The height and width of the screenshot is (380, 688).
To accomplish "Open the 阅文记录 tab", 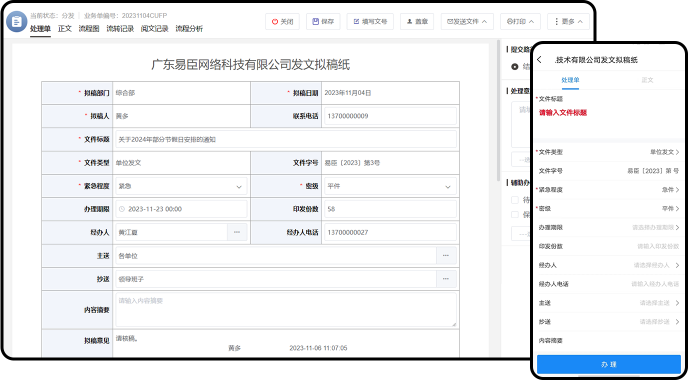I will pyautogui.click(x=154, y=29).
